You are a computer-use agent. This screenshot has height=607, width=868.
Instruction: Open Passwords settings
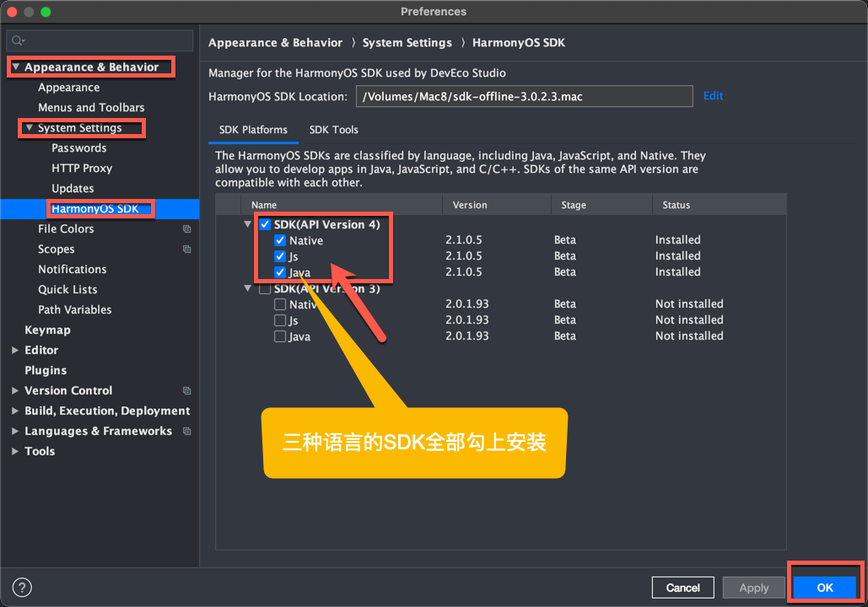[x=79, y=148]
